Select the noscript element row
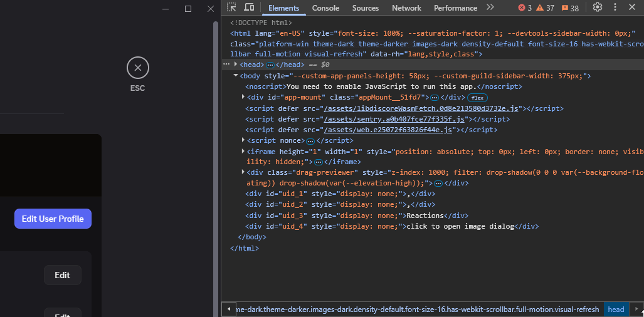The height and width of the screenshot is (317, 644). coord(384,86)
